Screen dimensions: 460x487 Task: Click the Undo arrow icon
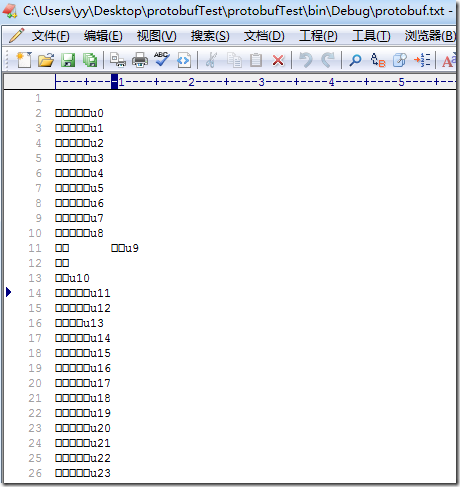pyautogui.click(x=305, y=60)
